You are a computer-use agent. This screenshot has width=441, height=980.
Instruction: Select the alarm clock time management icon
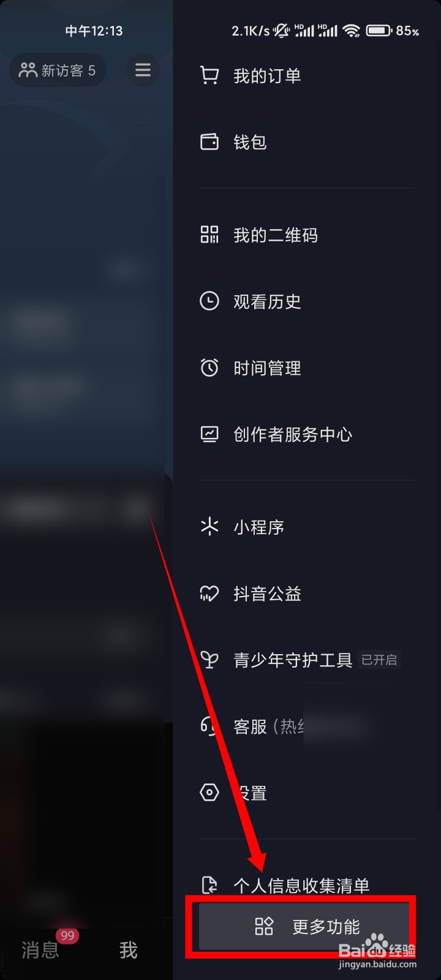pos(209,367)
